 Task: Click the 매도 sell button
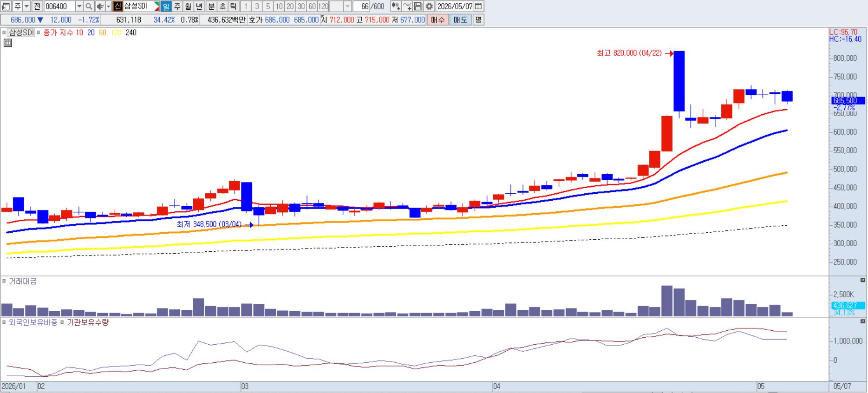tap(460, 20)
